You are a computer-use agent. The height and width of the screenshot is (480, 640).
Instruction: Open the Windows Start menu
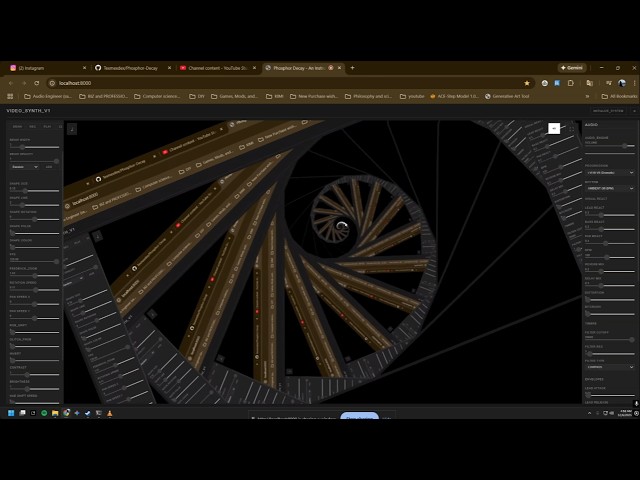11,413
